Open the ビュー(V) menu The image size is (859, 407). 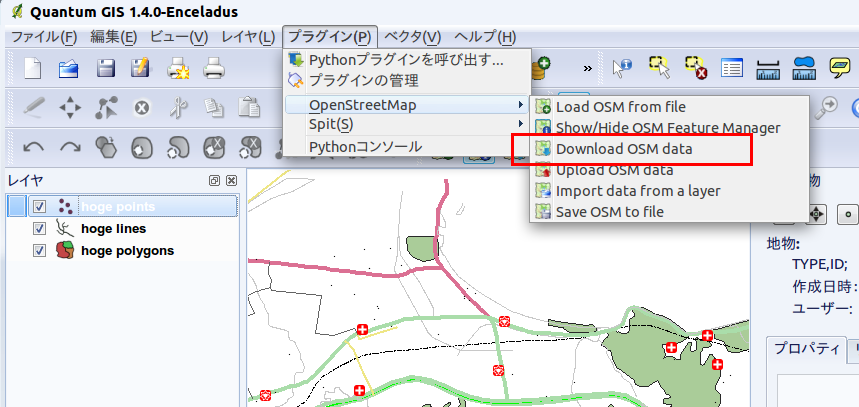tap(179, 37)
